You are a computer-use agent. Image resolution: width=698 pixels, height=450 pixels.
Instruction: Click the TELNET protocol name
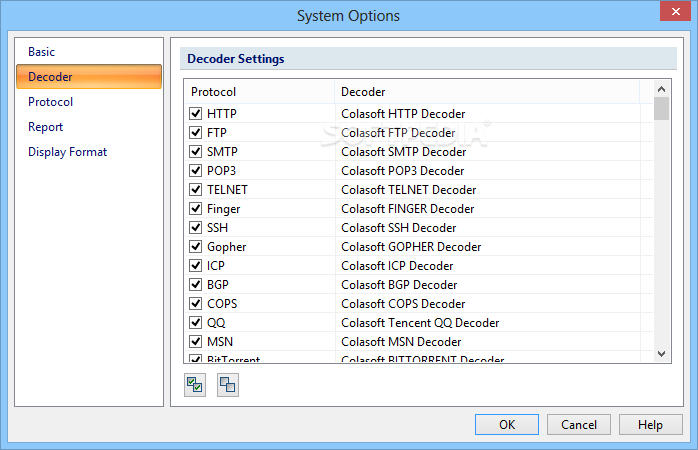227,190
